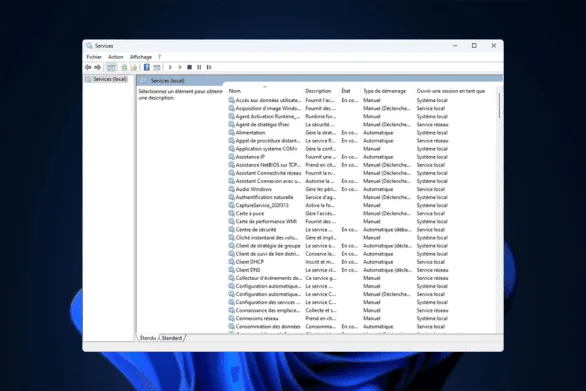Click Client DNS logon Service réseau cell

[x=432, y=270]
